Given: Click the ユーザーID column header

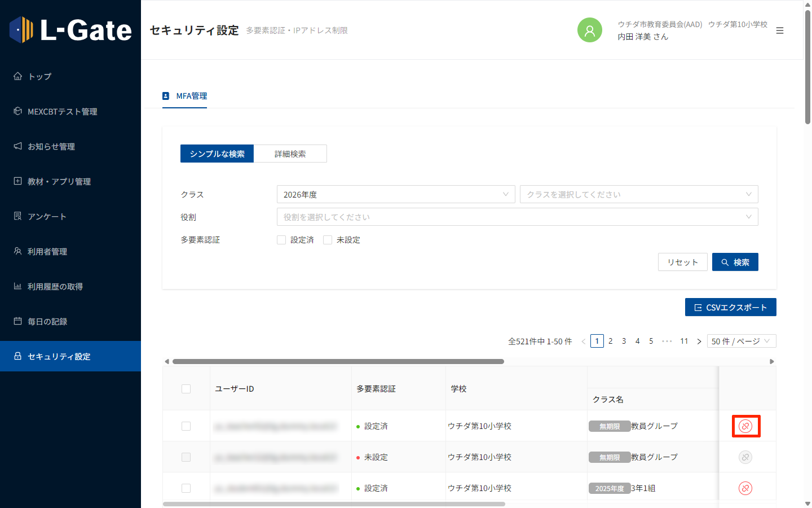Looking at the screenshot, I should [x=281, y=388].
